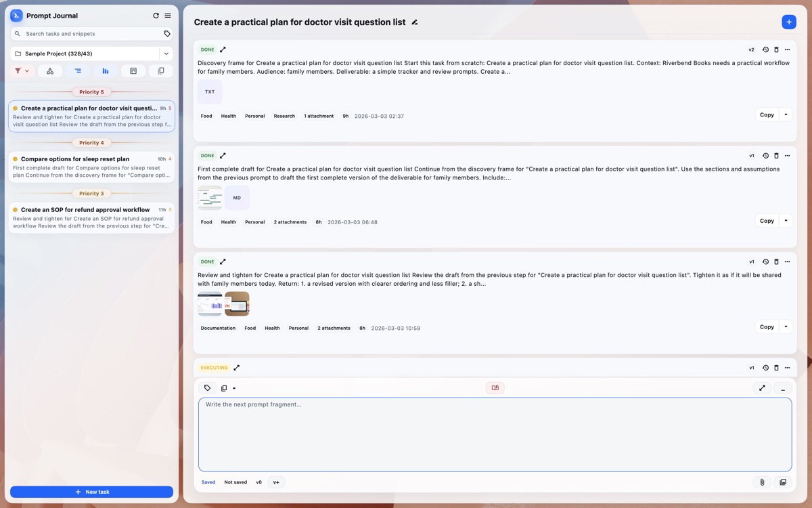The image size is (812, 508).
Task: Copy the Discovery frame prompt
Action: [x=767, y=114]
